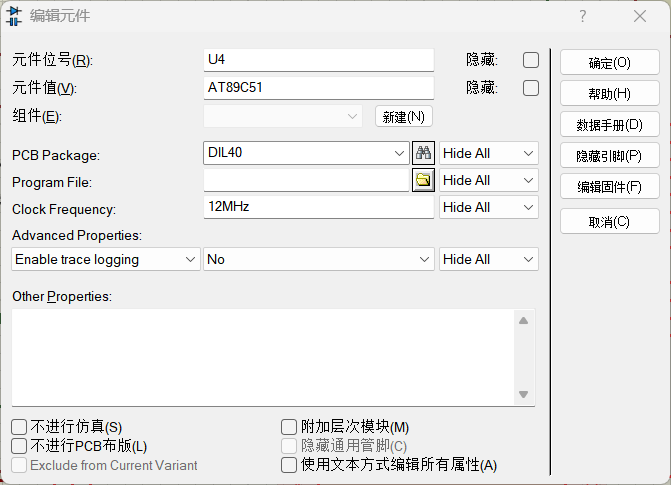The image size is (671, 485).
Task: Click the question mark help icon
Action: click(582, 16)
